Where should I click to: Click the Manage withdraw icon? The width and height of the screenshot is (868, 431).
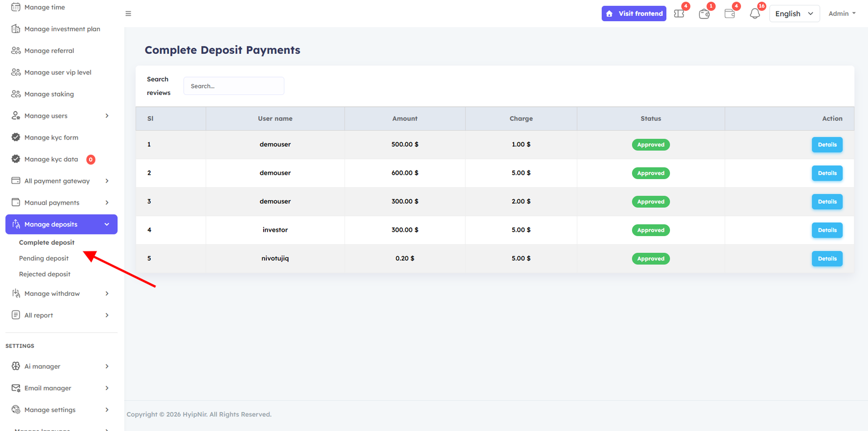pyautogui.click(x=16, y=294)
